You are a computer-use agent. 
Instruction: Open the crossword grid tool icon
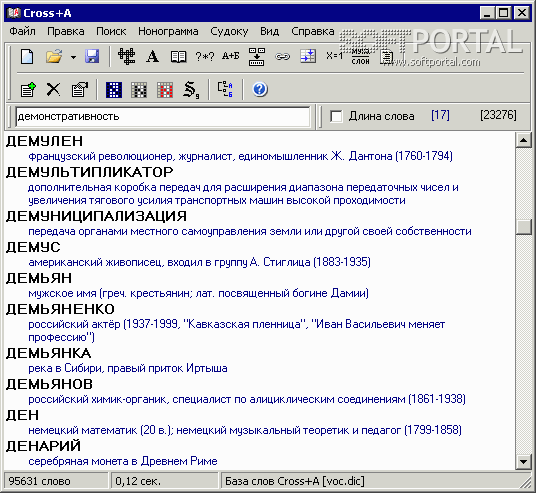coord(126,56)
